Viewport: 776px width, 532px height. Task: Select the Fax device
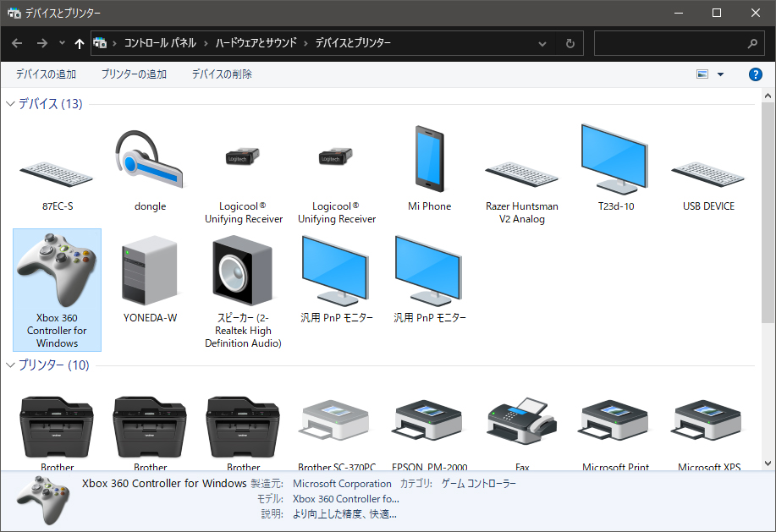522,433
